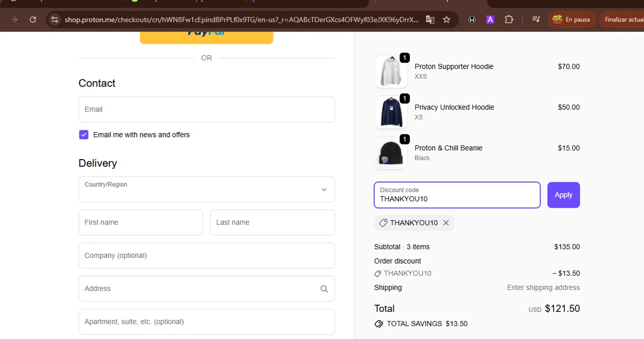Image resolution: width=644 pixels, height=339 pixels.
Task: Click the tag icon in THANKYOU10 chip
Action: [383, 223]
